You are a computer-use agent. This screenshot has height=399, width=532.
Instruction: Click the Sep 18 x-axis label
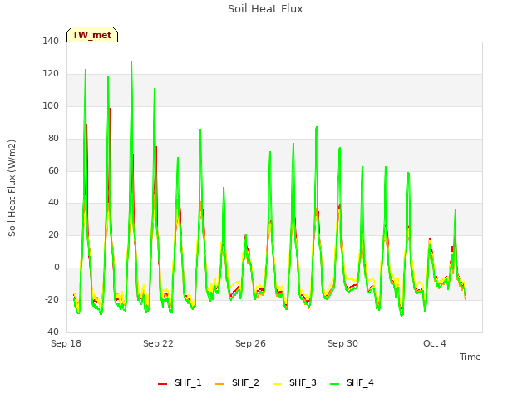pos(66,343)
